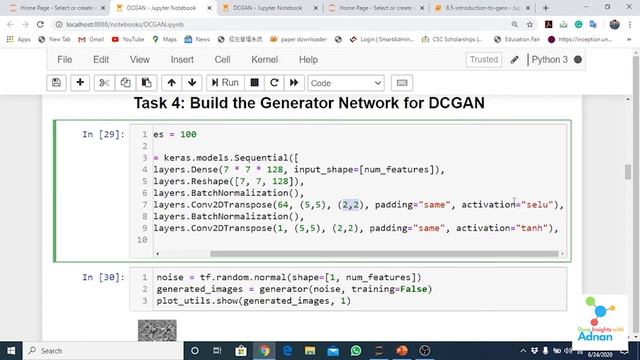Show hidden system tray icons
Viewport: 640px width, 360px height.
pyautogui.click(x=523, y=351)
